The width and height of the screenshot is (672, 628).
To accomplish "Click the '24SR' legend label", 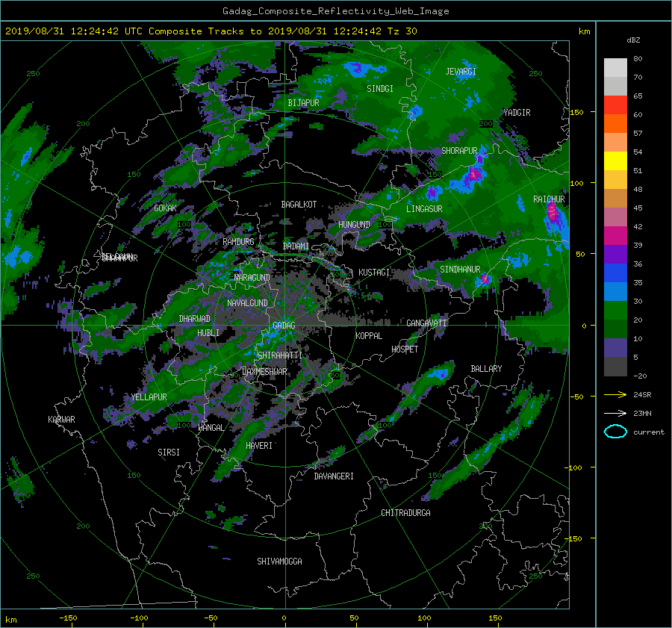I will [642, 394].
